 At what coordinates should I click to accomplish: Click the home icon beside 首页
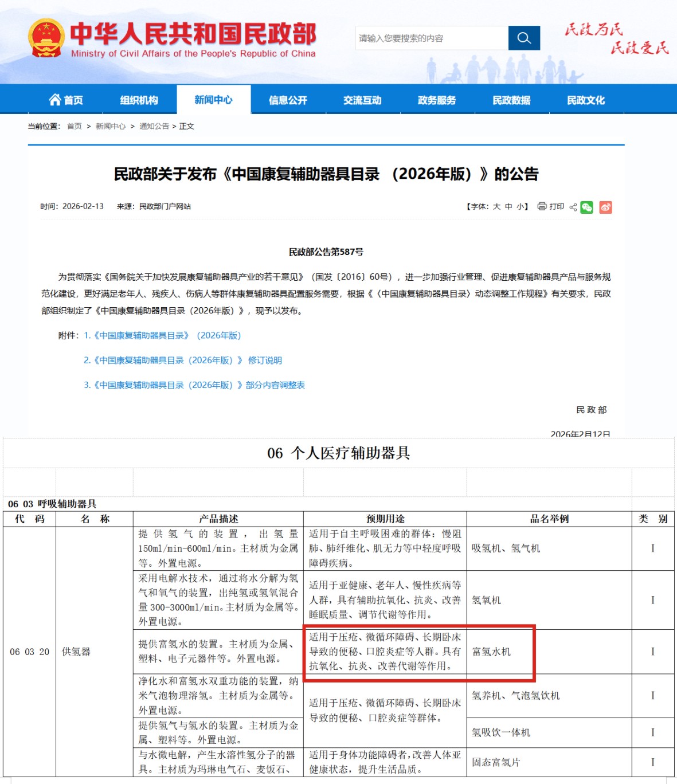(55, 100)
